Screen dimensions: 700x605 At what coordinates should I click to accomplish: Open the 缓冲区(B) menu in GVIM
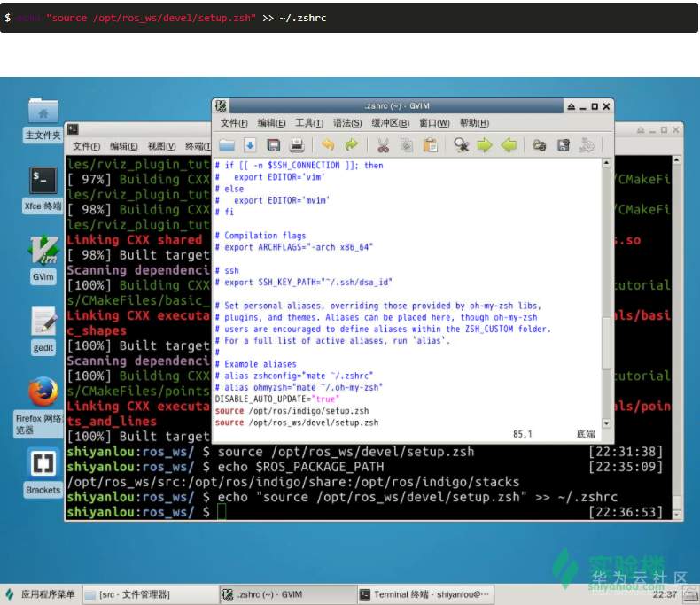tap(391, 123)
